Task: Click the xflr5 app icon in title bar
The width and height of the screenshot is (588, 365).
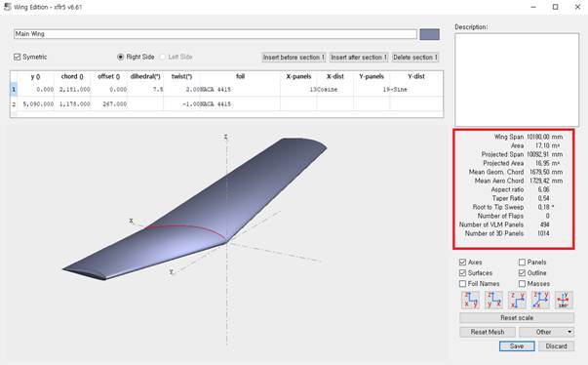Action: (7, 7)
